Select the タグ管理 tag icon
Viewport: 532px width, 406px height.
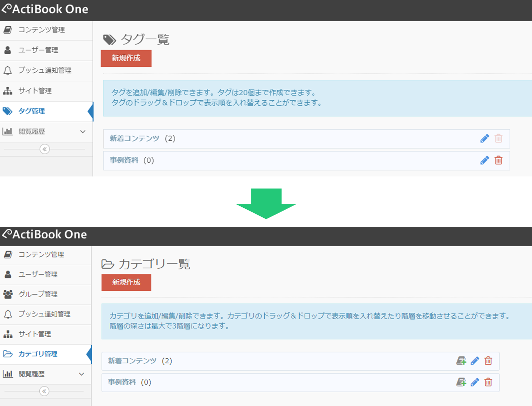point(7,111)
